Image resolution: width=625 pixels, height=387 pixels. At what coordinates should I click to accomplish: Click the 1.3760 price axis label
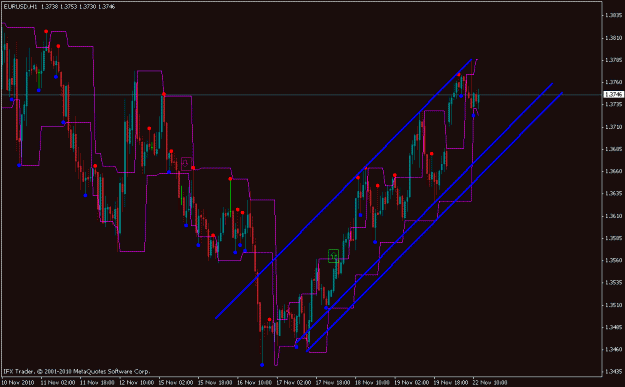(x=613, y=83)
